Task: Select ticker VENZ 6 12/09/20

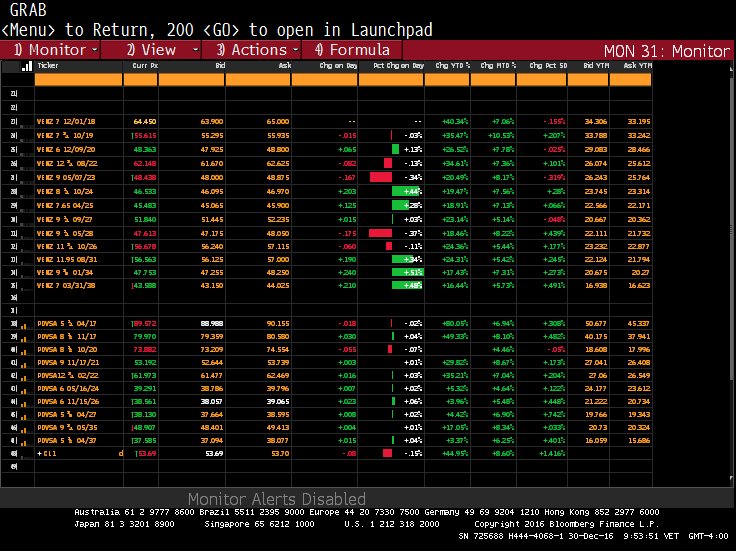Action: [x=66, y=150]
